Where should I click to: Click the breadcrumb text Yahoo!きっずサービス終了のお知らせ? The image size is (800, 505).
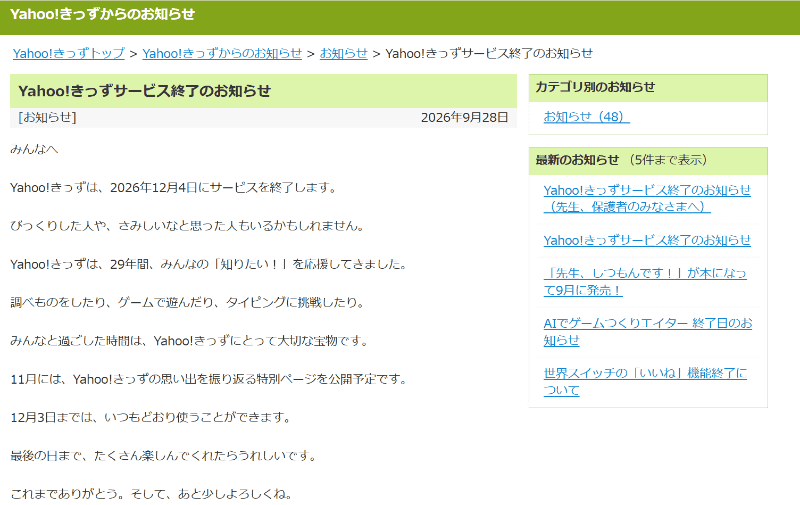click(489, 54)
